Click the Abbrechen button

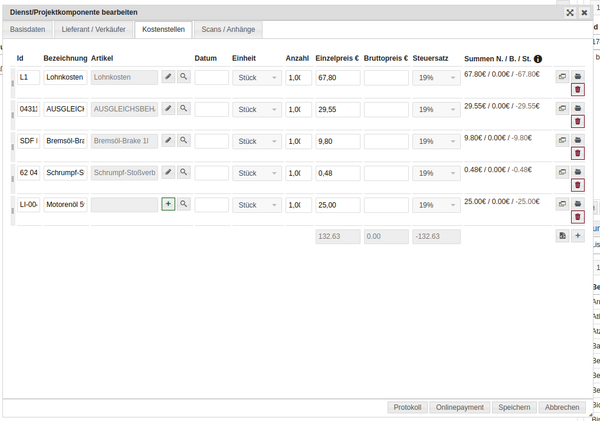pyautogui.click(x=561, y=407)
